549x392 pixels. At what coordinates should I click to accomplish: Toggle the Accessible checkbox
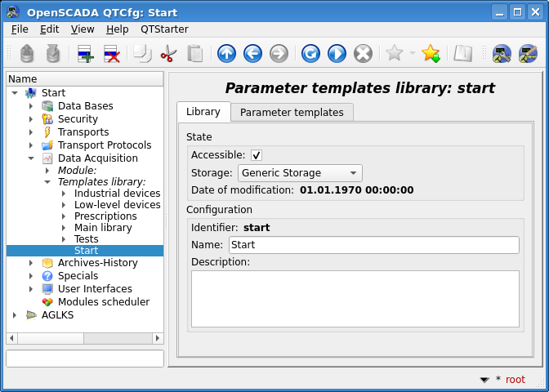click(x=257, y=155)
